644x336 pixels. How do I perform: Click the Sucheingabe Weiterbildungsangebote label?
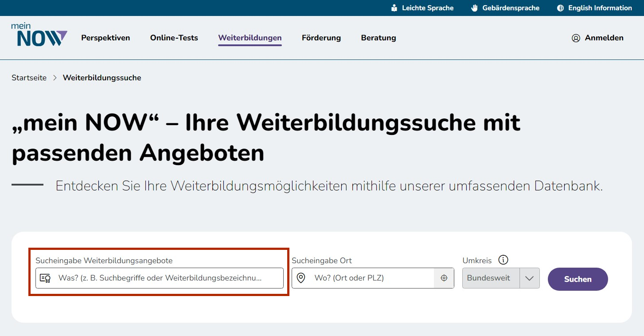(104, 261)
